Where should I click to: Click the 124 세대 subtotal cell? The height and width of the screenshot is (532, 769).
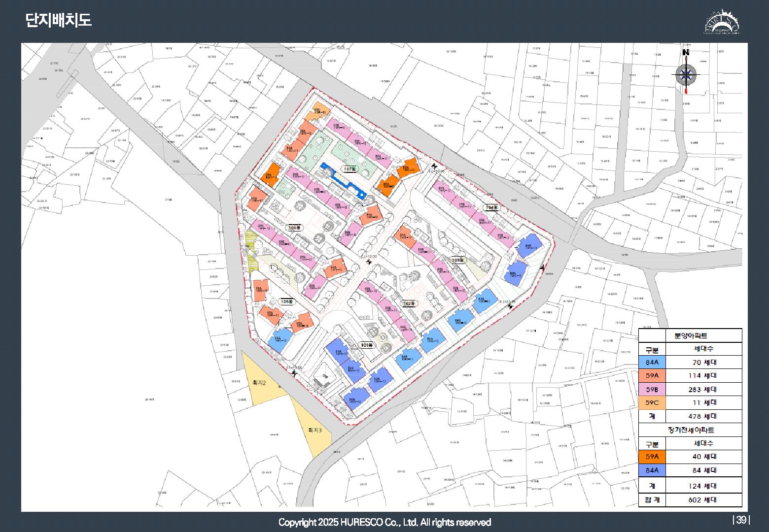(x=703, y=486)
